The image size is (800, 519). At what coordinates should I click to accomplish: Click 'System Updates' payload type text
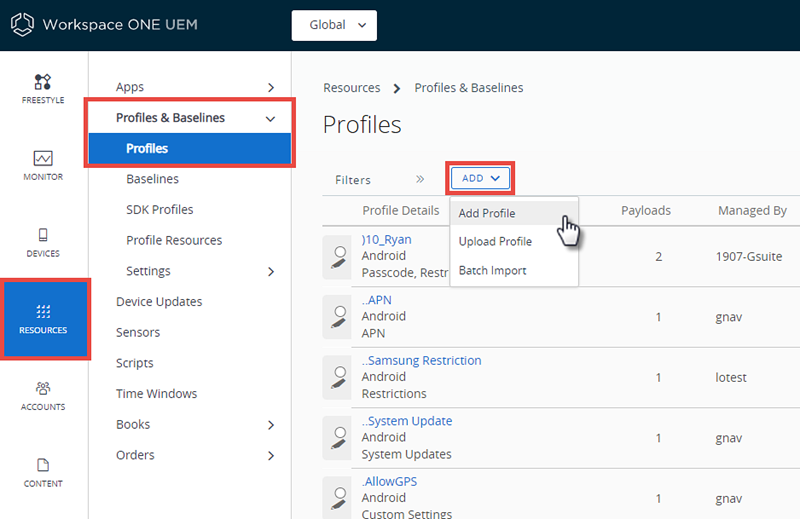point(406,454)
